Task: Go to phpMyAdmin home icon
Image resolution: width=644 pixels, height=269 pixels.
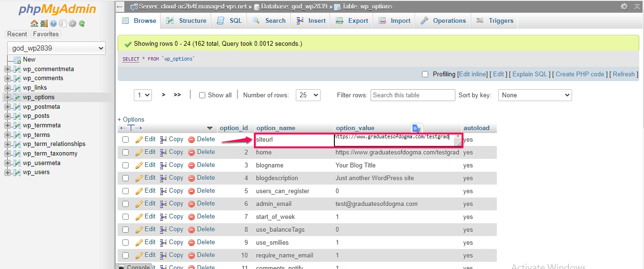Action: tap(34, 23)
